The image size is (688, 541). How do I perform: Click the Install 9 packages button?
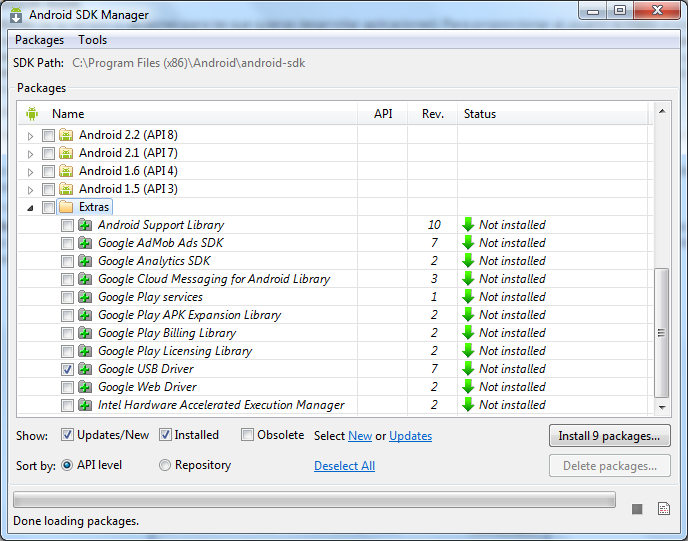click(x=609, y=436)
